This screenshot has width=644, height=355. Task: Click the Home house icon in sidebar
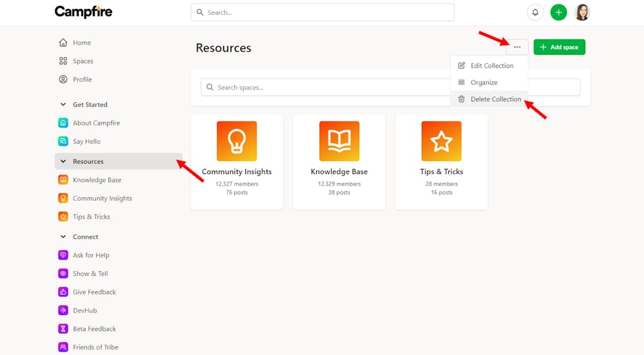pos(63,43)
